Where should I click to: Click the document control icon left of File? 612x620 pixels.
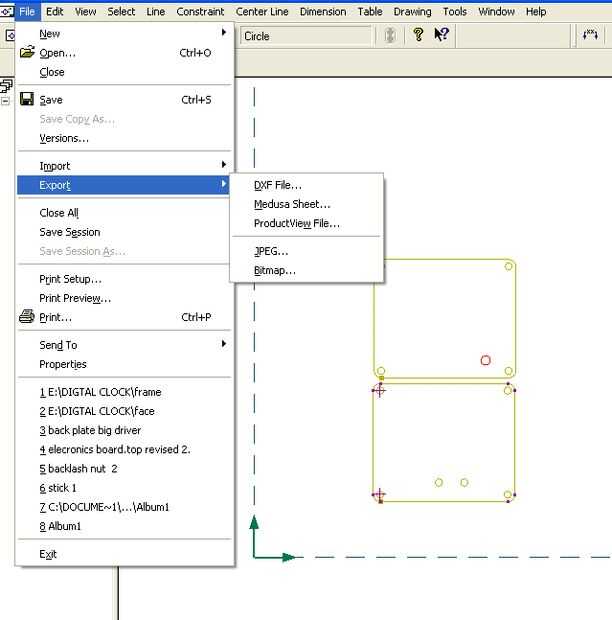coord(7,12)
